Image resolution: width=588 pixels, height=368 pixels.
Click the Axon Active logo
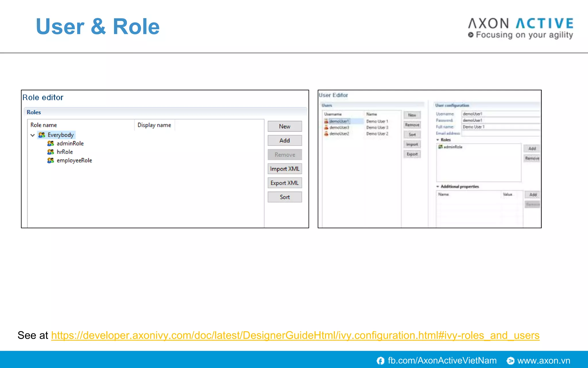point(521,28)
